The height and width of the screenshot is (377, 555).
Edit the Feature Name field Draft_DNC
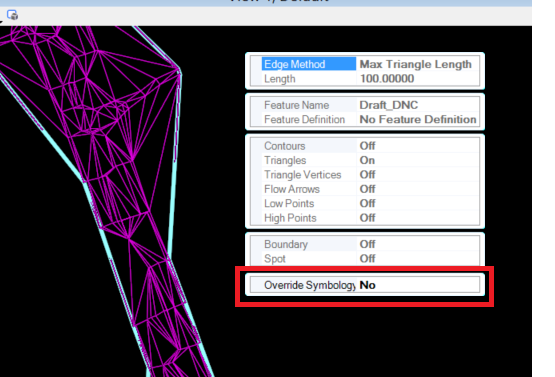tap(418, 105)
